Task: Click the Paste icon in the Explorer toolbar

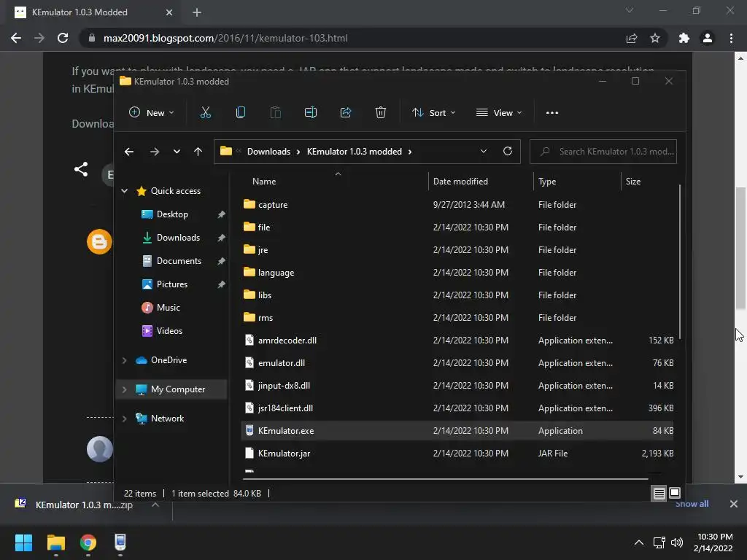Action: pos(275,113)
